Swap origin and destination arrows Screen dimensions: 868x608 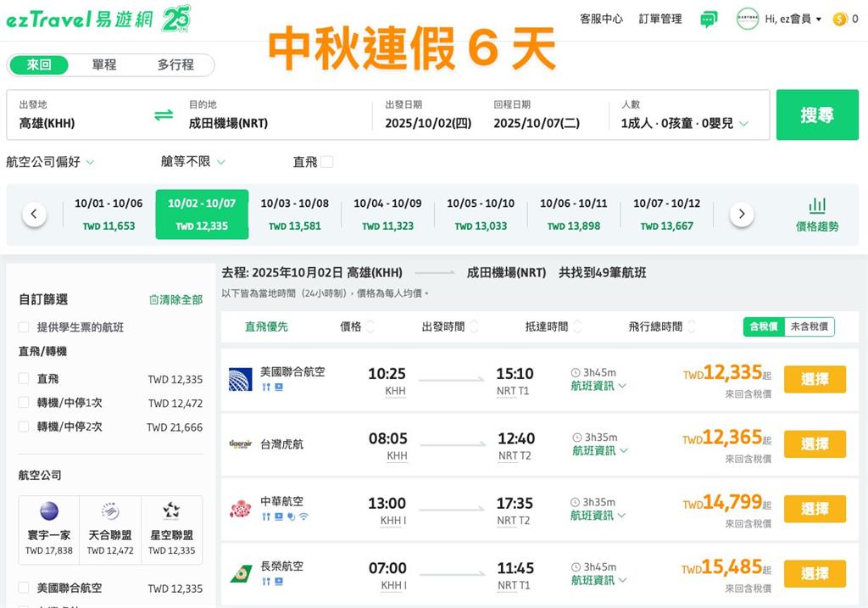point(164,115)
